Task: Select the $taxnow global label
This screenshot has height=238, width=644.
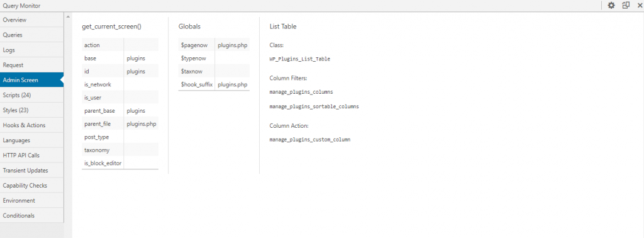Action: pos(192,72)
